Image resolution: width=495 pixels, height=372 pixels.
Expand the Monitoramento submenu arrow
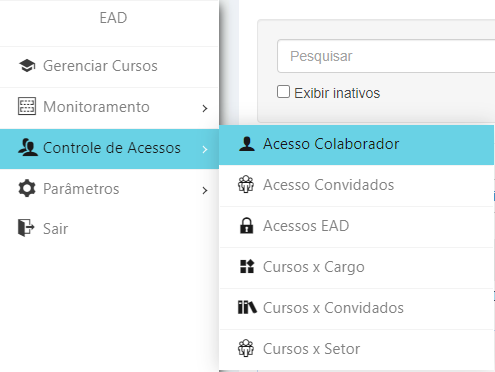[x=205, y=108]
